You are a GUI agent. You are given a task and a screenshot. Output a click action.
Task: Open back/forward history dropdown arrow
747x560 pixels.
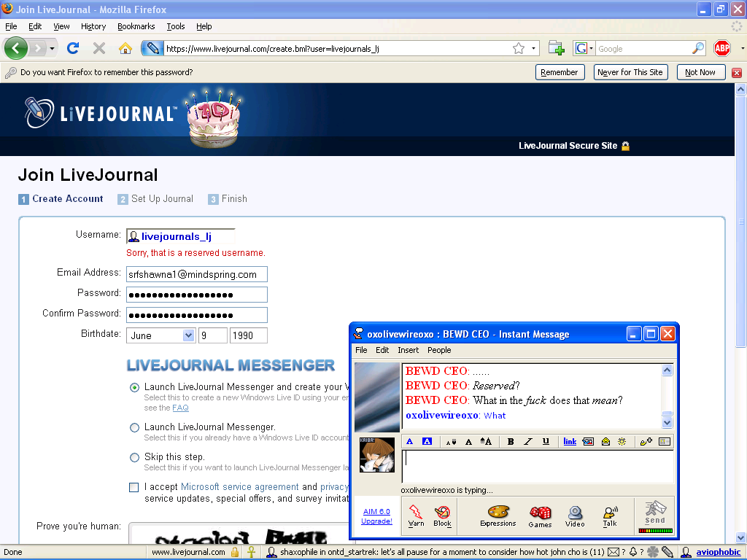click(x=52, y=48)
